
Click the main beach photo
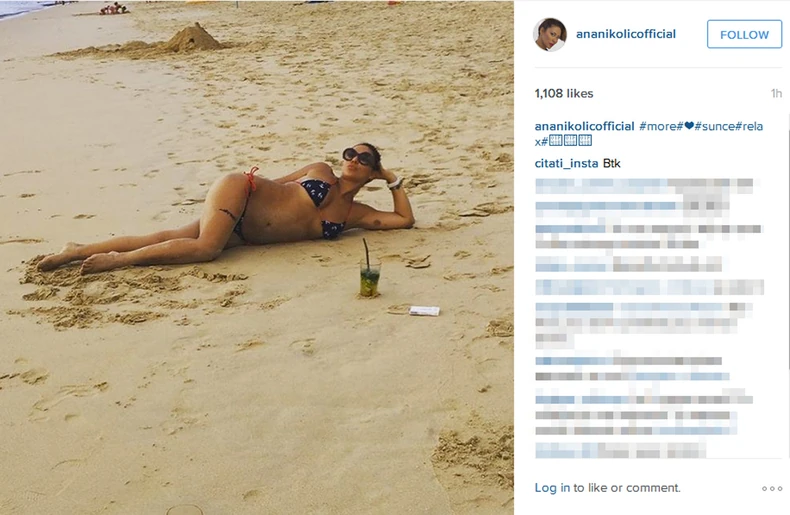click(x=257, y=258)
